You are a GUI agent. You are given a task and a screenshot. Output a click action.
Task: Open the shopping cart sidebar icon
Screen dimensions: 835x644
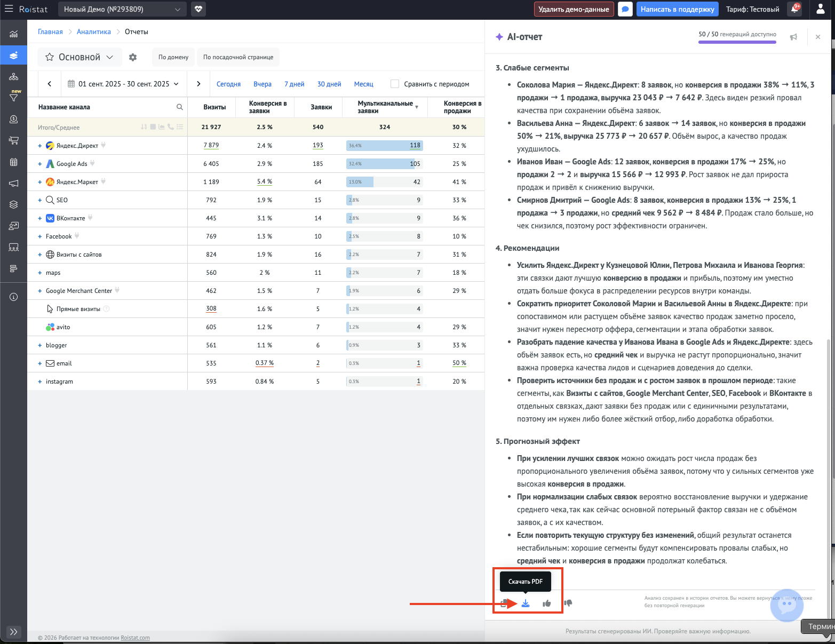[14, 141]
